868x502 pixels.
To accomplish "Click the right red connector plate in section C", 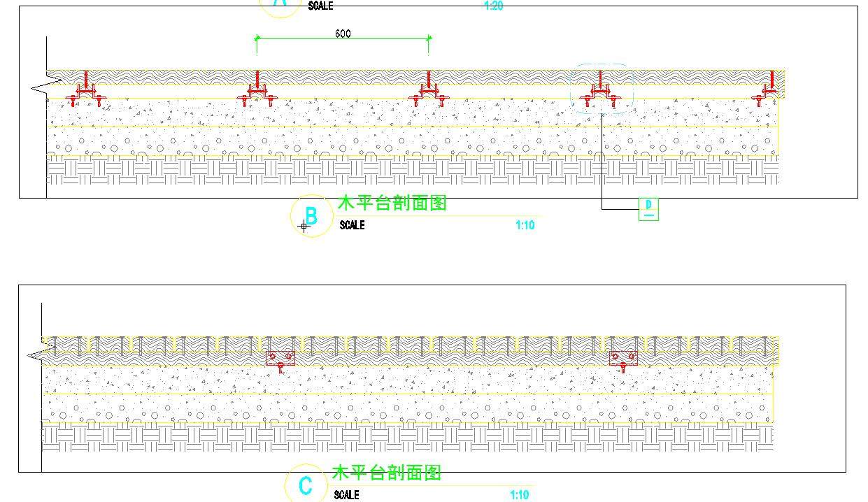I will [x=622, y=359].
